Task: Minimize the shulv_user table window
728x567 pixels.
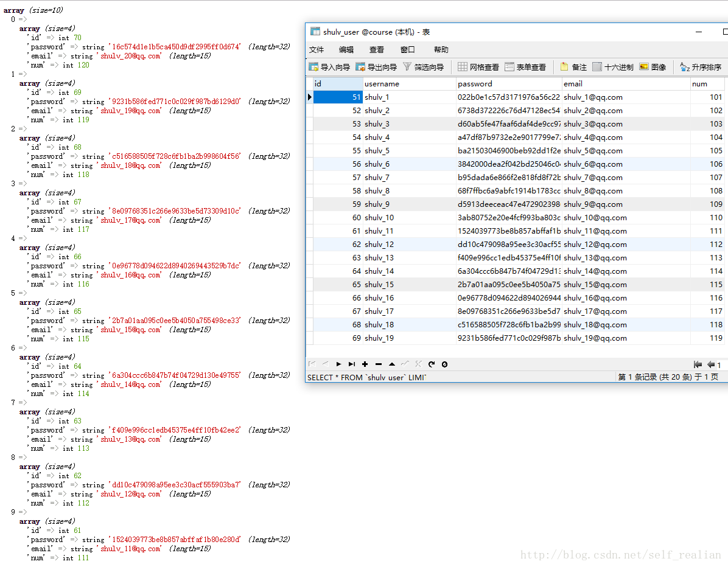Action: [699, 32]
